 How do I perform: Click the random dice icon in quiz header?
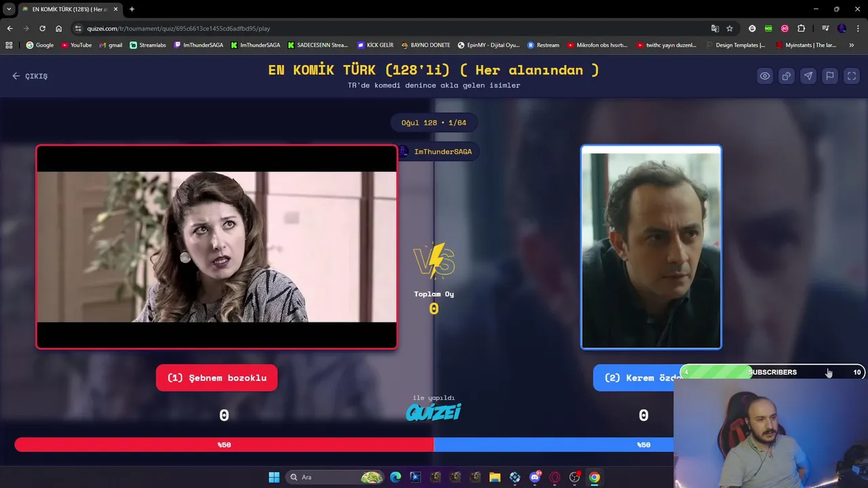pos(787,76)
